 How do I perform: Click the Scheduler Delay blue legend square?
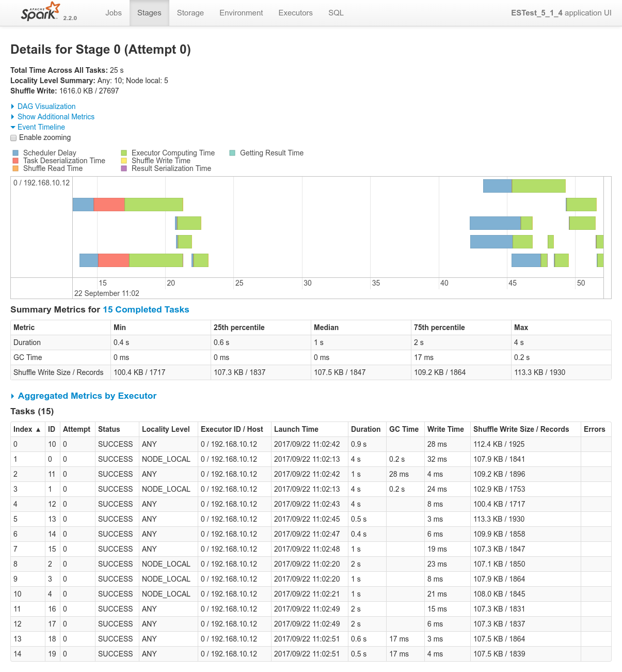[x=15, y=153]
